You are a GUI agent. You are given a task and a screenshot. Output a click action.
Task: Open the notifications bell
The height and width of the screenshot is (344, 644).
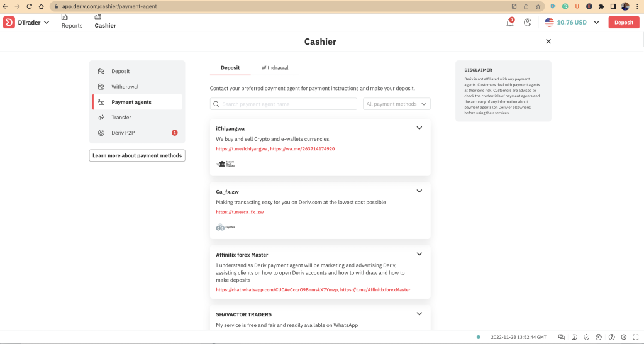509,23
